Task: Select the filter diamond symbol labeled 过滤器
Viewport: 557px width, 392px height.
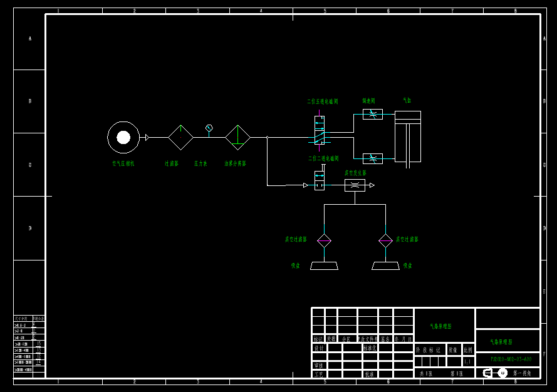Action: coord(180,137)
